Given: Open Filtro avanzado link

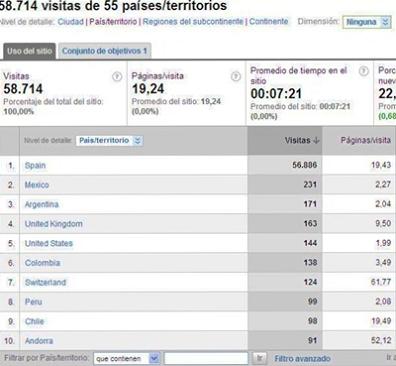Looking at the screenshot, I should [302, 359].
